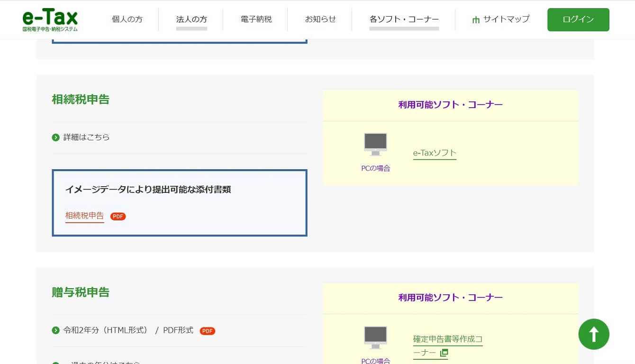The image size is (635, 364).
Task: Open the e-Taxソフト link
Action: tap(435, 153)
